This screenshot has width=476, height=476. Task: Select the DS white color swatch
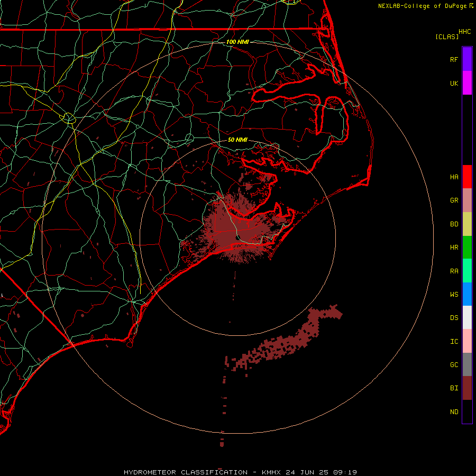click(x=467, y=317)
